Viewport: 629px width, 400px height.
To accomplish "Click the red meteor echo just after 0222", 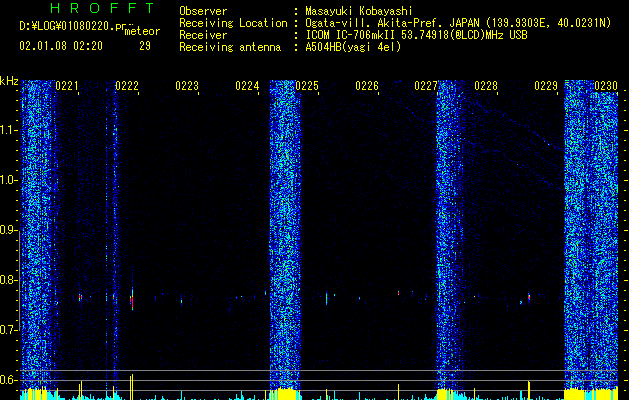I will pos(132,300).
